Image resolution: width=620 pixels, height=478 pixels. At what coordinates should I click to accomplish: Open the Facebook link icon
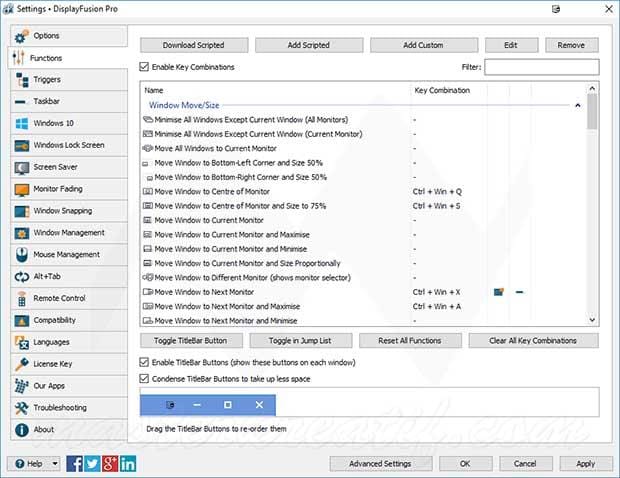coord(74,464)
